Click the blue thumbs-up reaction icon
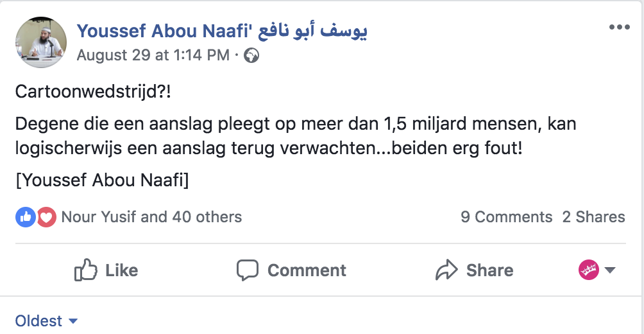 coord(25,217)
